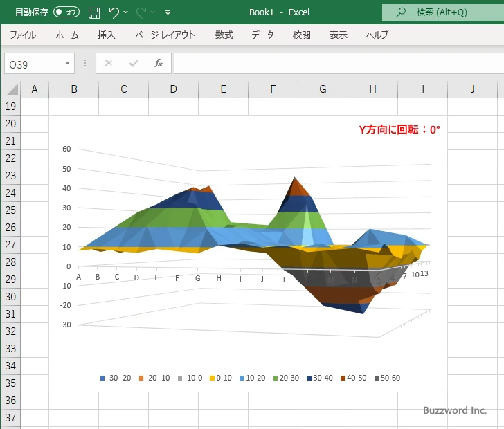The width and height of the screenshot is (504, 429).
Task: Open the Undo history dropdown arrow
Action: pyautogui.click(x=126, y=12)
